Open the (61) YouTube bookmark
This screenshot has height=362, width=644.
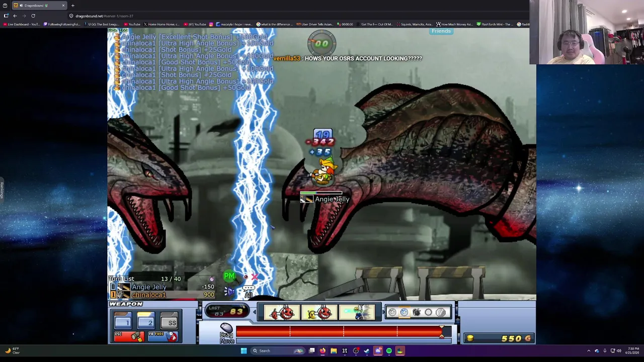click(195, 24)
